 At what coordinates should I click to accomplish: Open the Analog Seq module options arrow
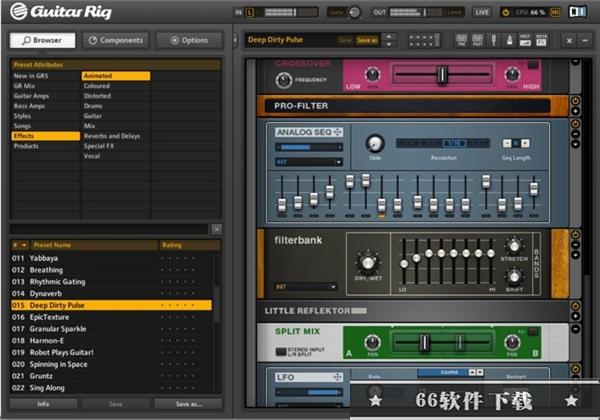click(575, 144)
